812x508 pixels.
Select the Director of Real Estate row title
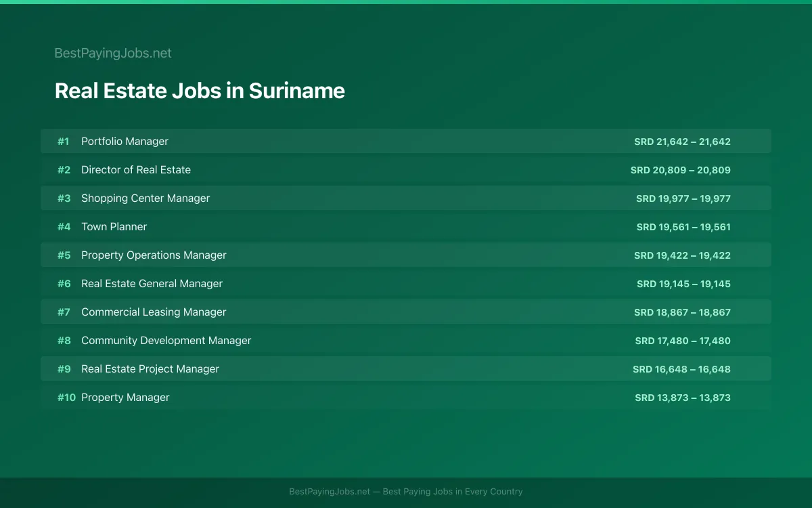click(x=136, y=170)
